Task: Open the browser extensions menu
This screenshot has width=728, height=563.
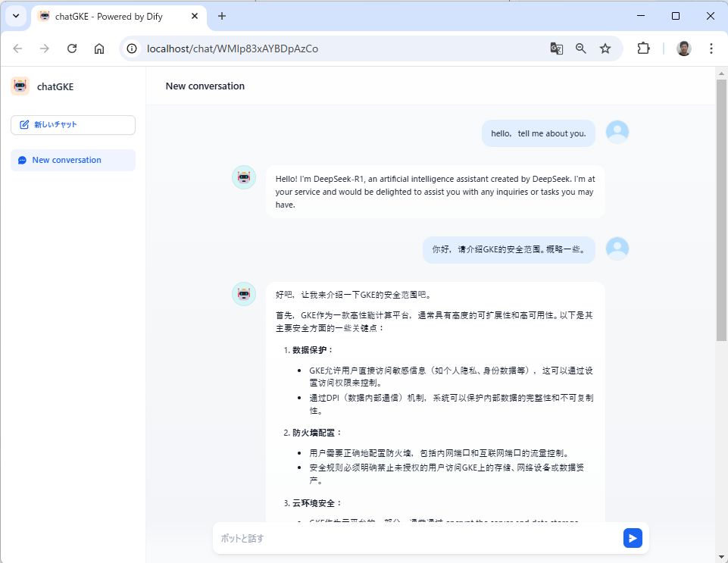Action: point(643,48)
